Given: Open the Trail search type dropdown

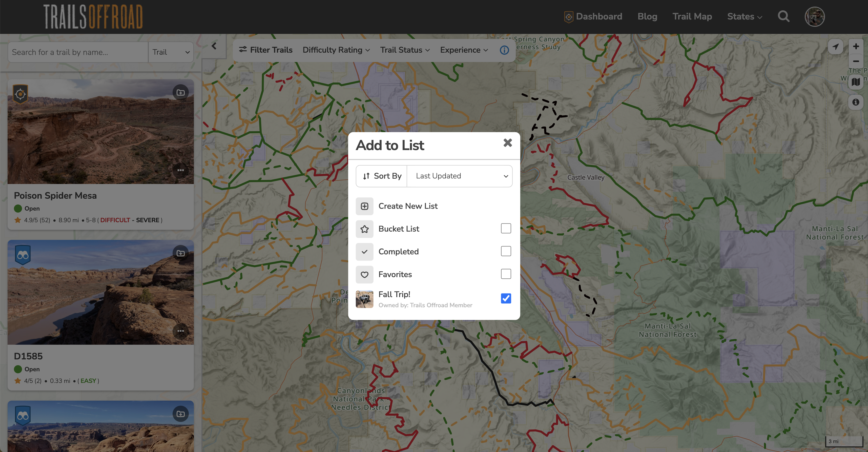Looking at the screenshot, I should pos(171,52).
